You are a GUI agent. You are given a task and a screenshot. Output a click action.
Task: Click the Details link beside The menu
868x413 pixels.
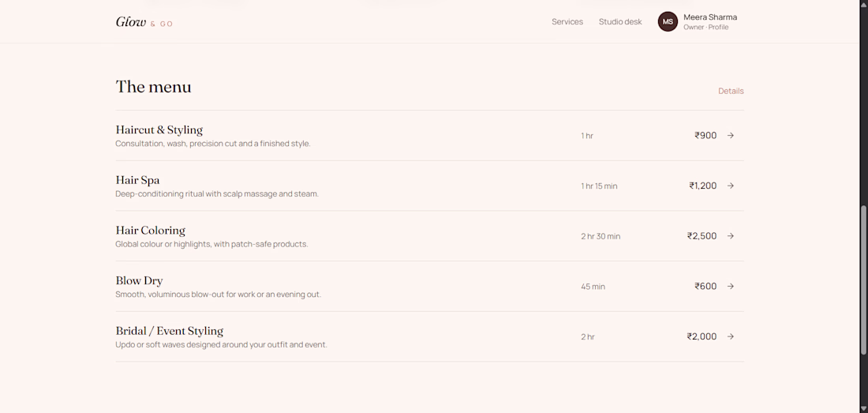pyautogui.click(x=731, y=91)
